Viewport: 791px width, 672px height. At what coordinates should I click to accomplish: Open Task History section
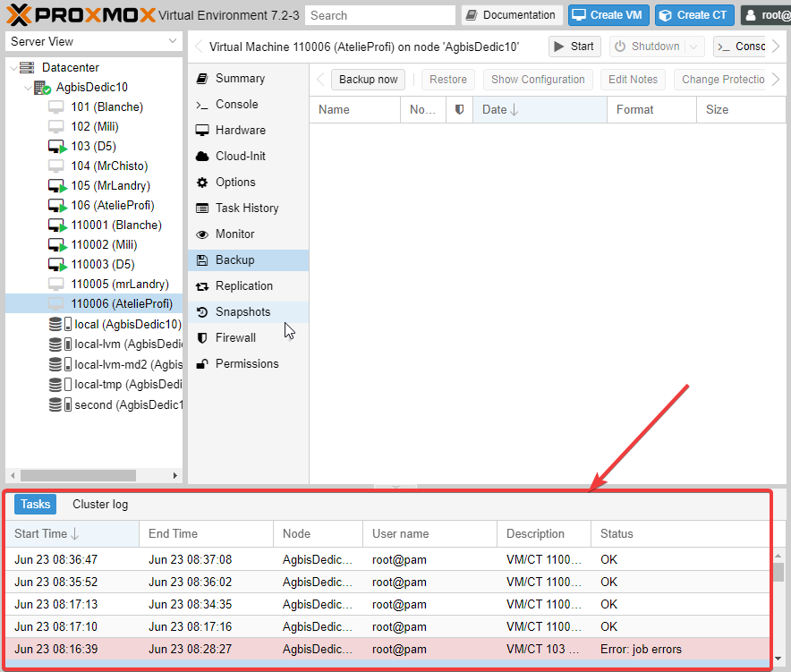[x=247, y=208]
